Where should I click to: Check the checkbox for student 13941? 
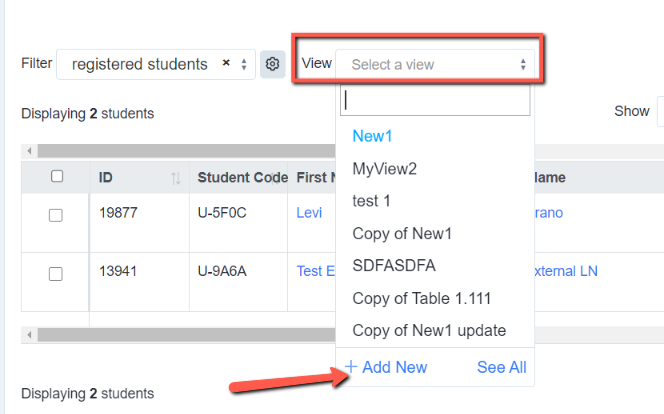(x=55, y=274)
